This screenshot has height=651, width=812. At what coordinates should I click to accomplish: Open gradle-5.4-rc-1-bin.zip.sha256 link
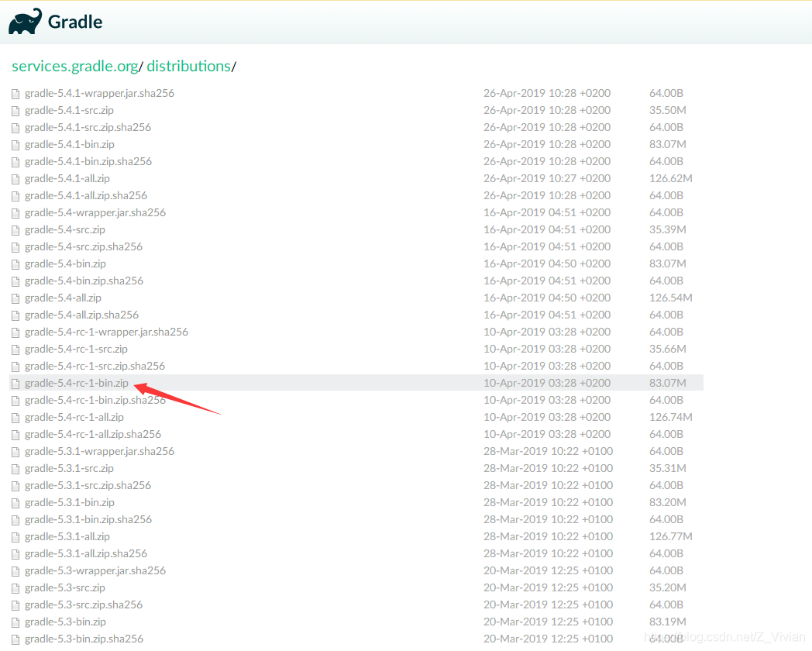(x=95, y=401)
